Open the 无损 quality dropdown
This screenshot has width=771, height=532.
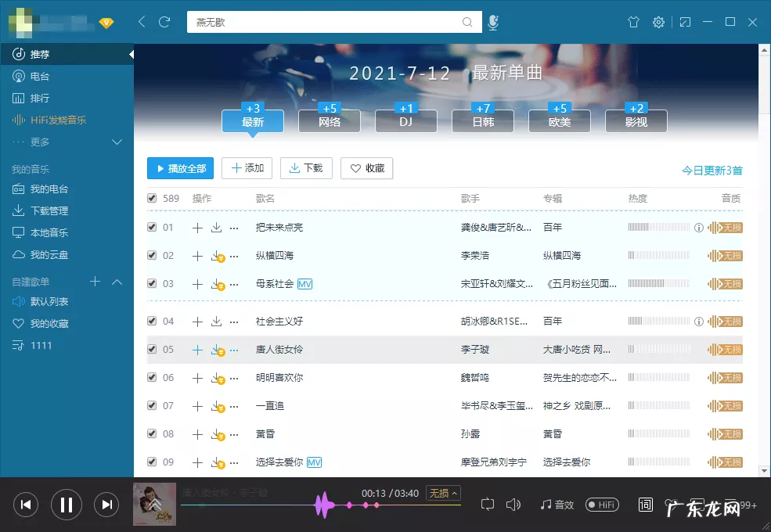(443, 493)
